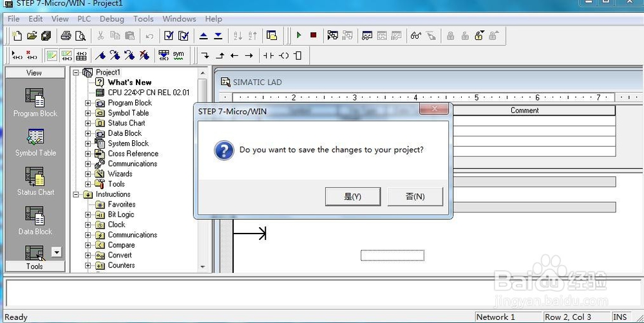Toggle POU comments toolbar button

coord(52,55)
